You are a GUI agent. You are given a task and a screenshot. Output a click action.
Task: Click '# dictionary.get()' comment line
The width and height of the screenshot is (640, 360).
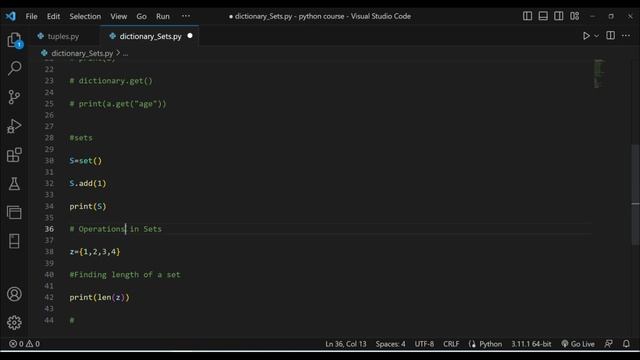pyautogui.click(x=111, y=81)
